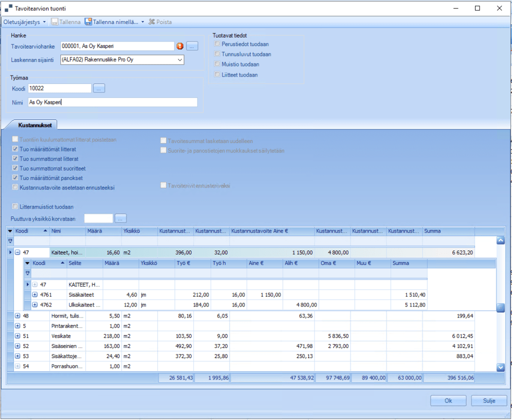Viewport: 512px width, 420px height.
Task: Click the Työmaa Nimi input field
Action: [x=112, y=102]
